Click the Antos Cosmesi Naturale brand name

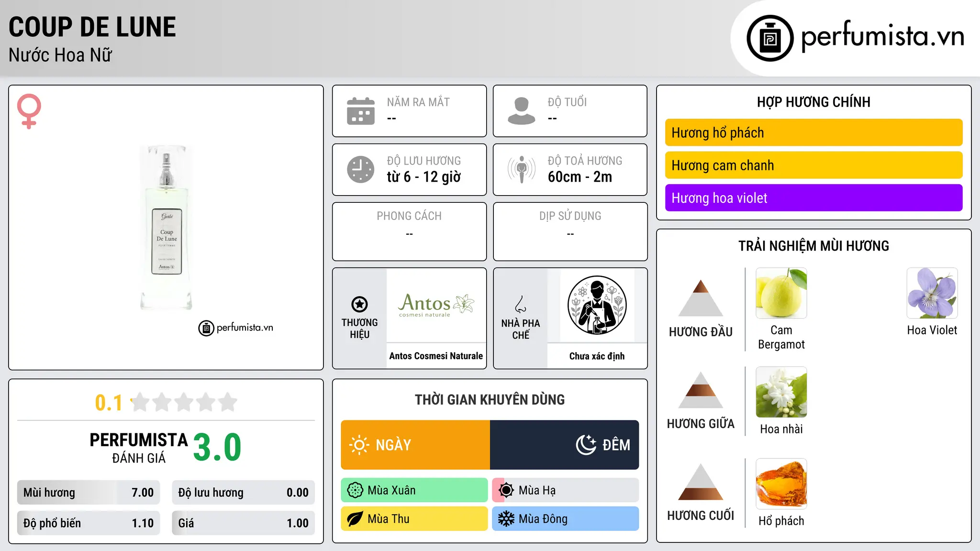[x=436, y=356]
